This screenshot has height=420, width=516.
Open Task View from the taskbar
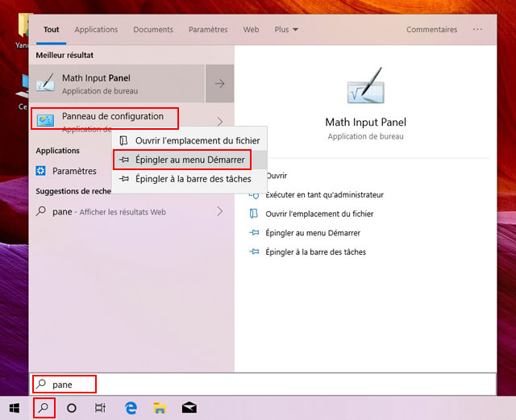tap(100, 408)
